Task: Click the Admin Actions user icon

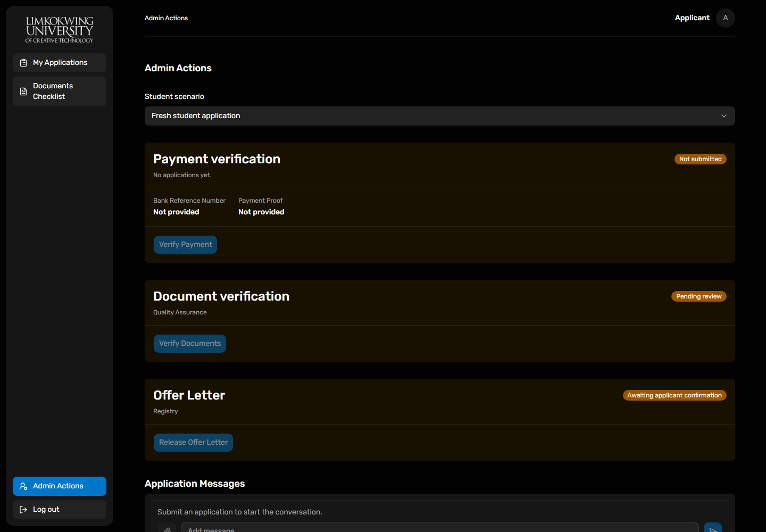Action: click(x=23, y=486)
